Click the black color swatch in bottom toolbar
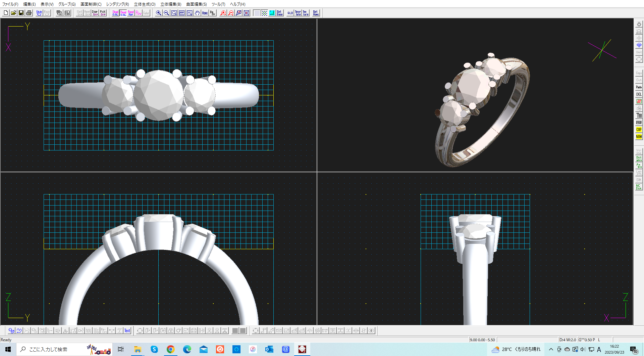The height and width of the screenshot is (356, 644). 235,330
